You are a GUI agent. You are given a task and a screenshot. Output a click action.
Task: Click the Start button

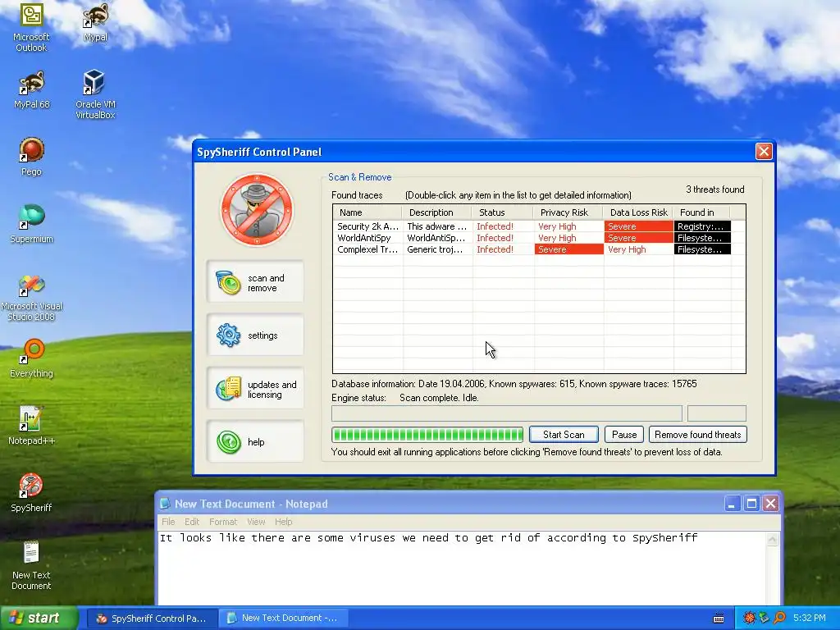[x=38, y=619]
